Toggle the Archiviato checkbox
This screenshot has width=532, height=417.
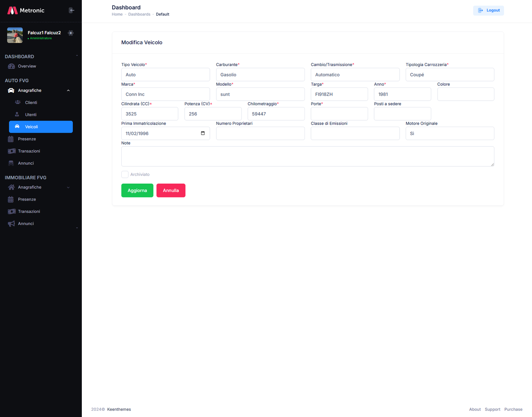coord(125,175)
